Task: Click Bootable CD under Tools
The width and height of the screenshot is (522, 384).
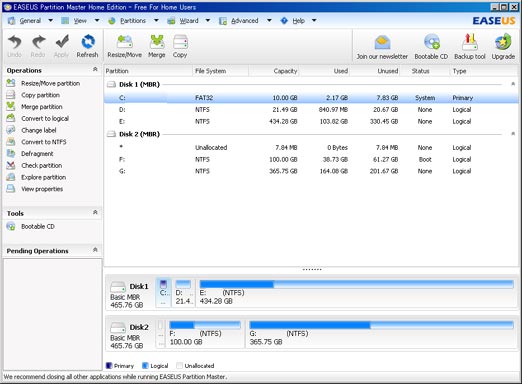Action: pos(38,226)
